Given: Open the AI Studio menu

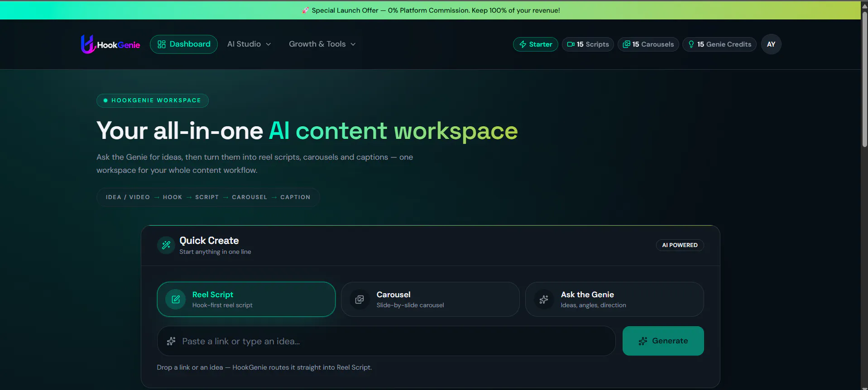Looking at the screenshot, I should tap(249, 44).
